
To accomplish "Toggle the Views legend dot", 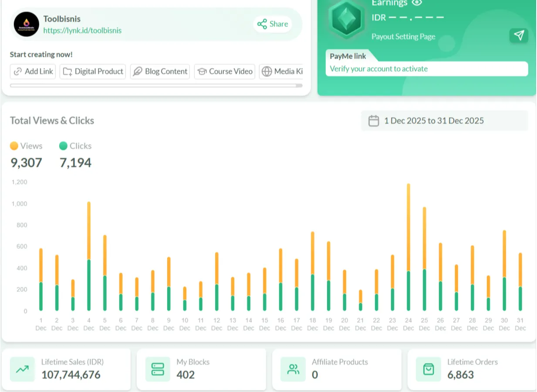I will coord(14,146).
